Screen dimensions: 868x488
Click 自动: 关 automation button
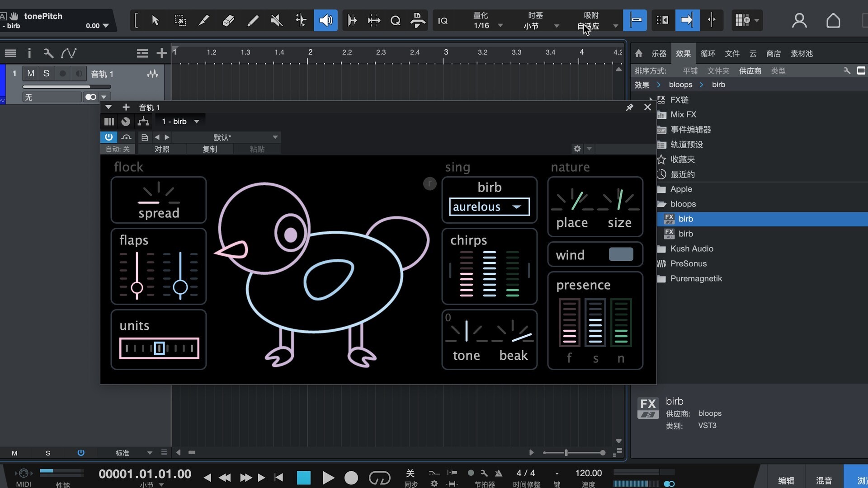coord(118,149)
